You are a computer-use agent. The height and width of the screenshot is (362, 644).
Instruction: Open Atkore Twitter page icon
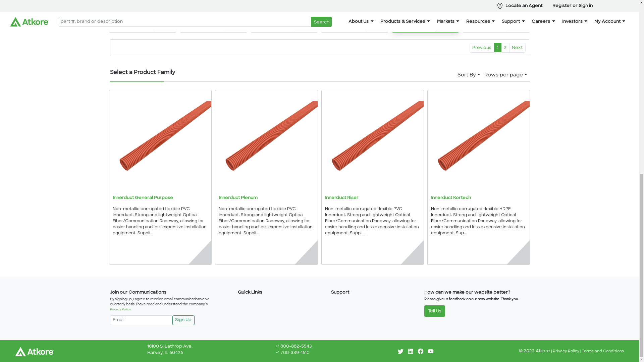click(x=400, y=351)
